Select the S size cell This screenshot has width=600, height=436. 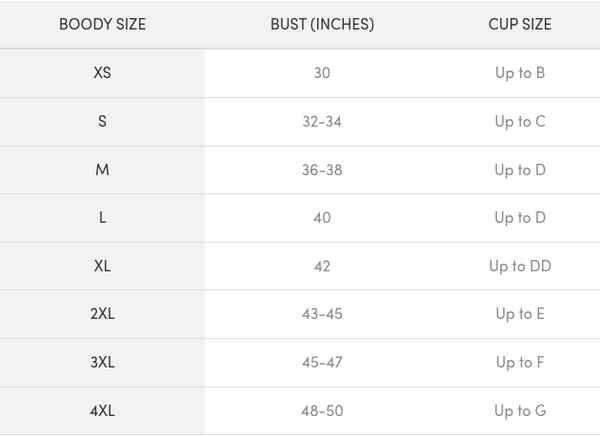coord(102,121)
